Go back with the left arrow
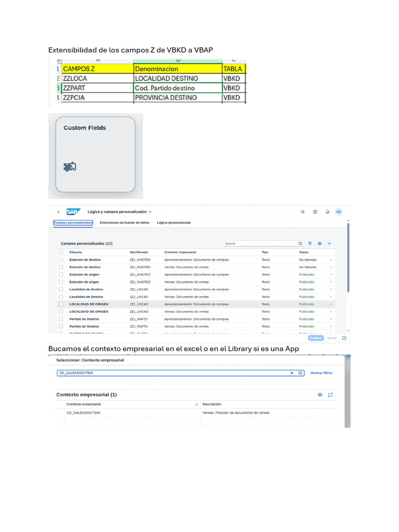The height and width of the screenshot is (532, 399). coord(59,212)
